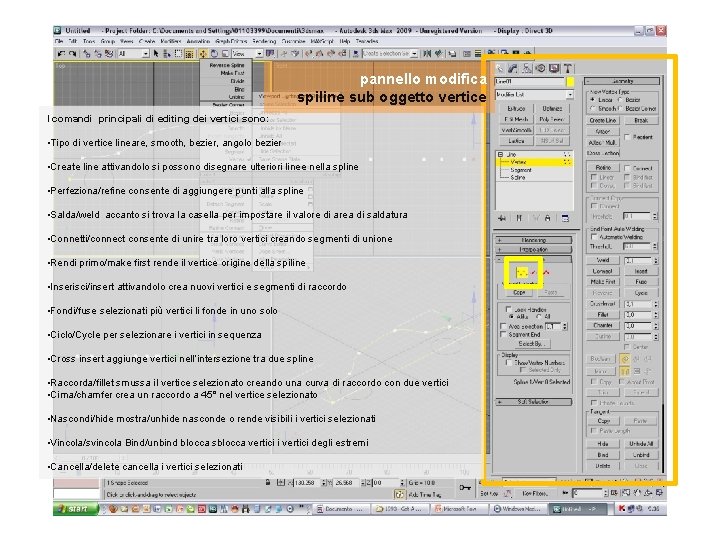Click the Unhide All button
Image resolution: width=720 pixels, height=540 pixels.
(x=641, y=444)
